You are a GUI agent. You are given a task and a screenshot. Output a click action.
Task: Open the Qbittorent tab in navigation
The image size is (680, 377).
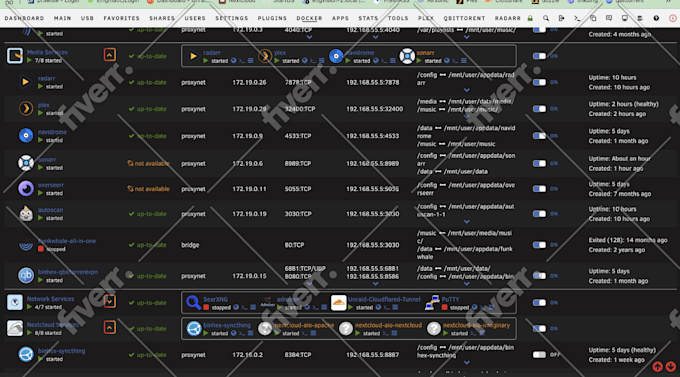464,18
